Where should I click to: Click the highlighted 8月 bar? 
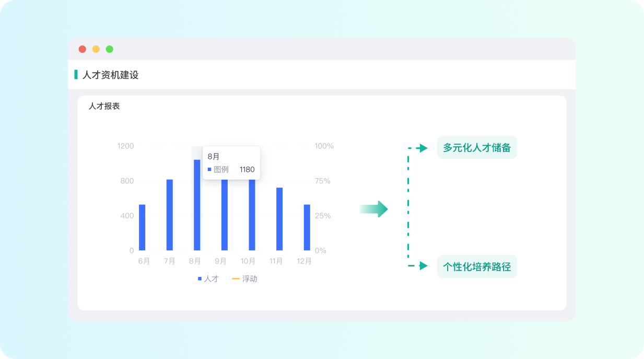197,205
